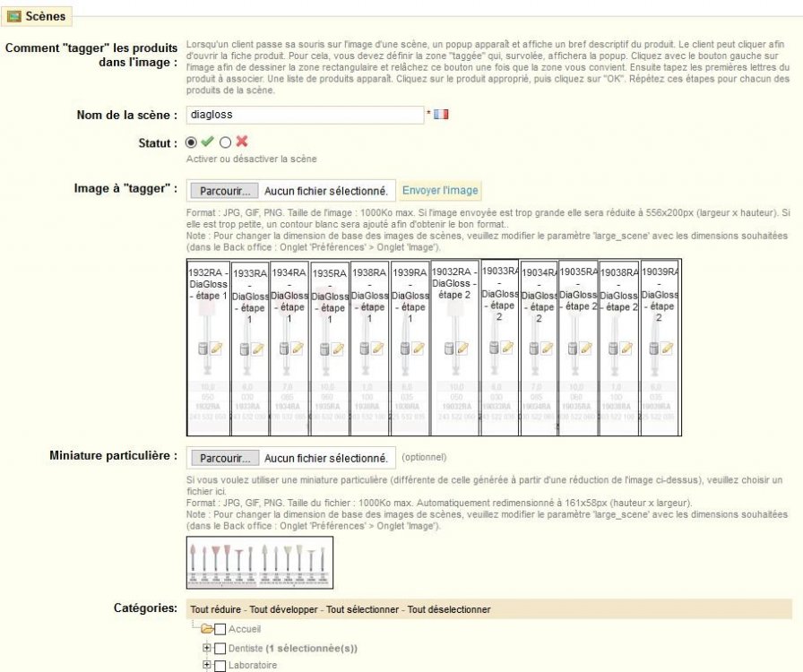Delete the 19035RA tagged zone
The height and width of the screenshot is (672, 803).
[573, 349]
